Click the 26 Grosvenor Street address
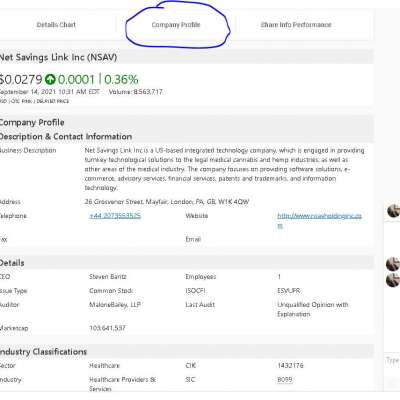The width and height of the screenshot is (400, 400). point(167,202)
